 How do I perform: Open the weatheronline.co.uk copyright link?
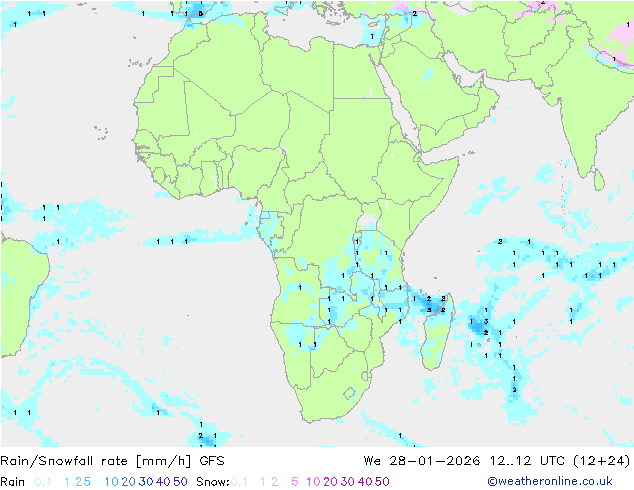tap(550, 482)
